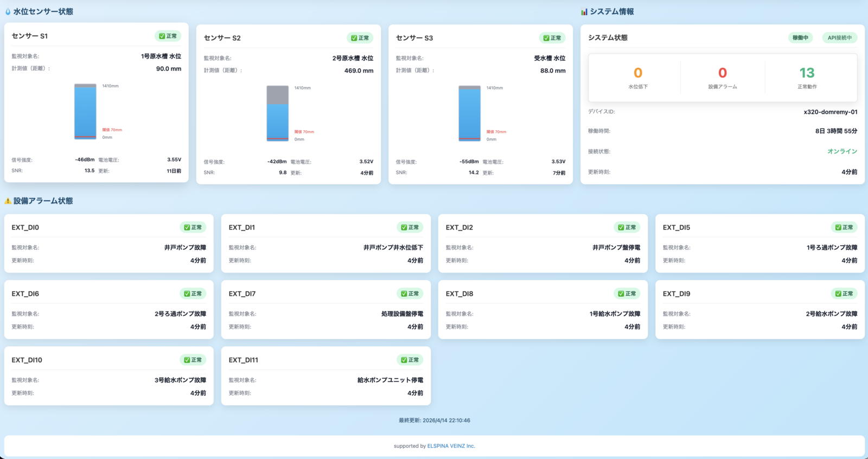Click the 88.0 mm measurement value
868x459 pixels.
[553, 71]
